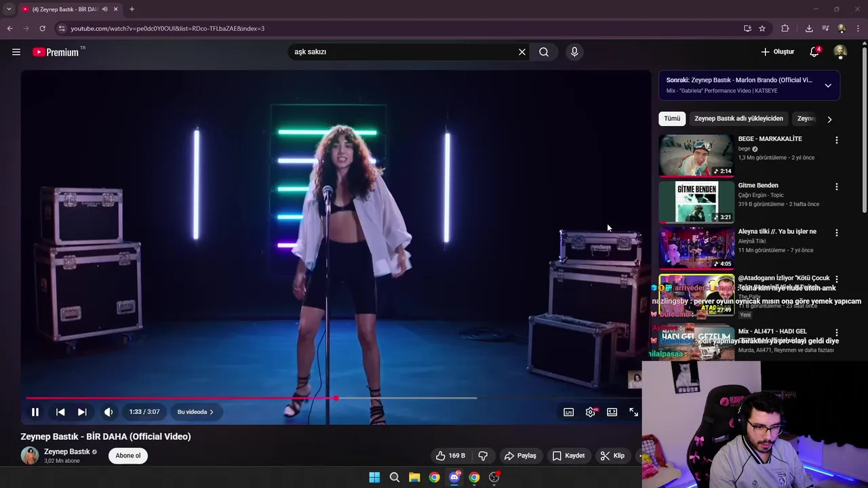This screenshot has width=868, height=488.
Task: Enter fullscreen mode
Action: [x=634, y=411]
